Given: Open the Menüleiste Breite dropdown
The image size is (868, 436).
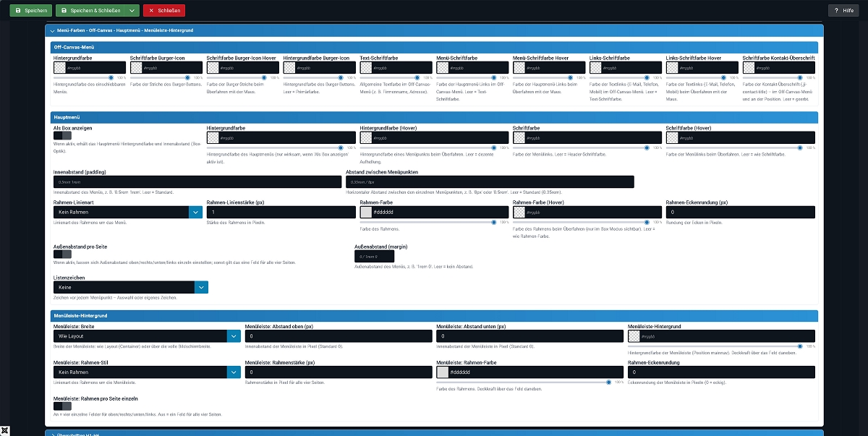Looking at the screenshot, I should 147,336.
